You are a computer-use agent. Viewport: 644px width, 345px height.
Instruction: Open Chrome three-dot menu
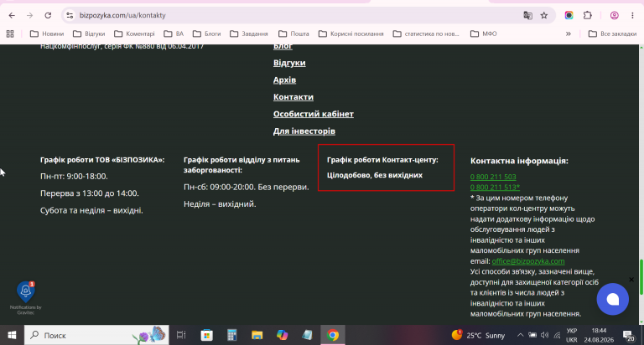[632, 16]
